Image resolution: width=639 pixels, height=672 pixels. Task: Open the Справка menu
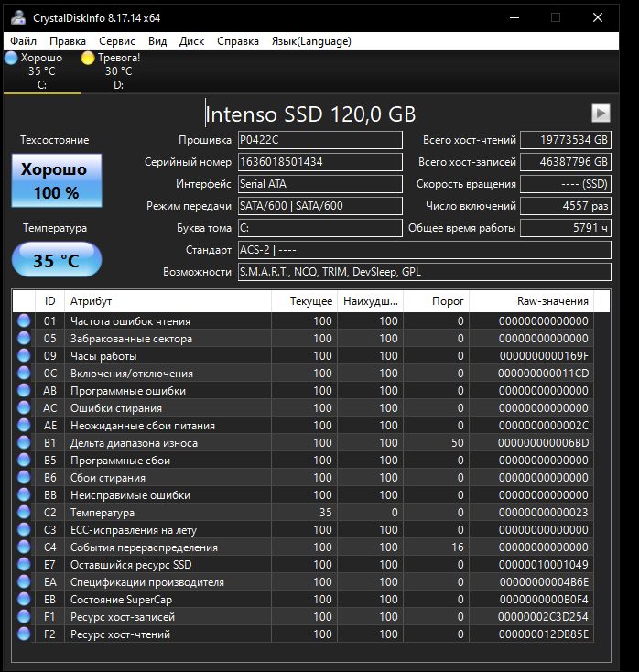[238, 41]
